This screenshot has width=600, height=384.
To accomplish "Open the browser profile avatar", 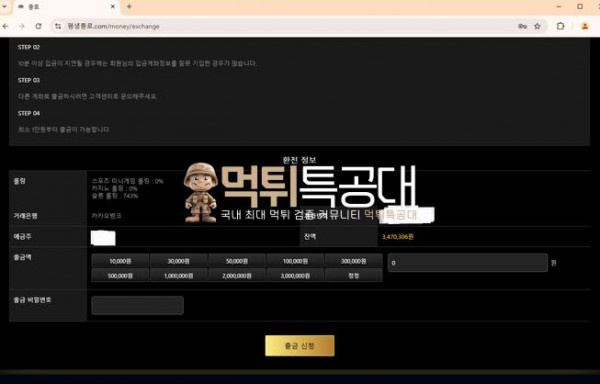I will point(585,26).
